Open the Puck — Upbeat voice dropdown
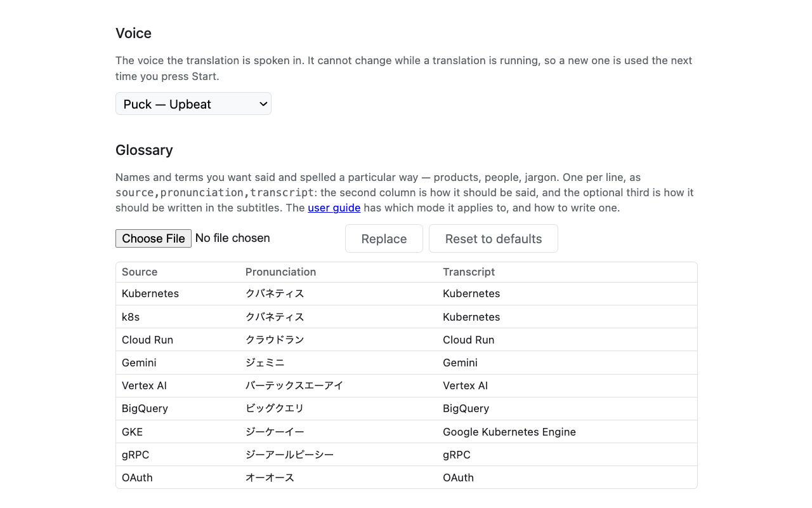Viewport: 812px width, 508px height. (x=193, y=104)
